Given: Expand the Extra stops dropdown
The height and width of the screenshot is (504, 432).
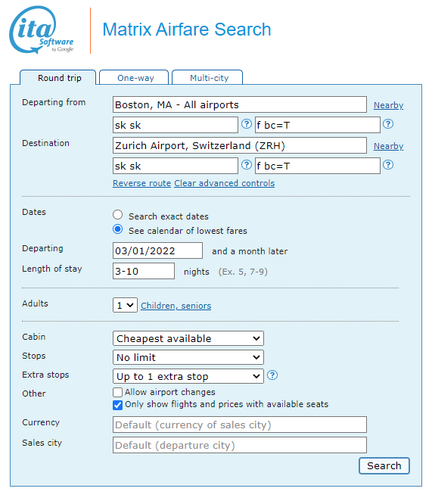Looking at the screenshot, I should [x=188, y=376].
